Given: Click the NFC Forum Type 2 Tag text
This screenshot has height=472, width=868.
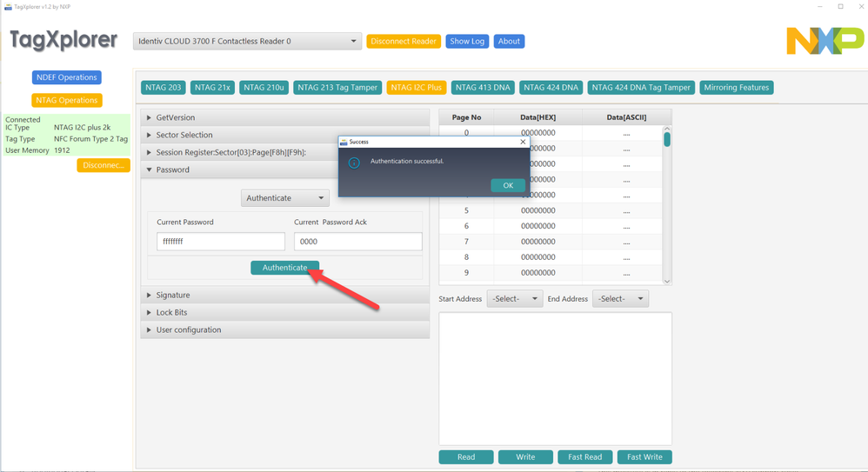Looking at the screenshot, I should (x=90, y=139).
